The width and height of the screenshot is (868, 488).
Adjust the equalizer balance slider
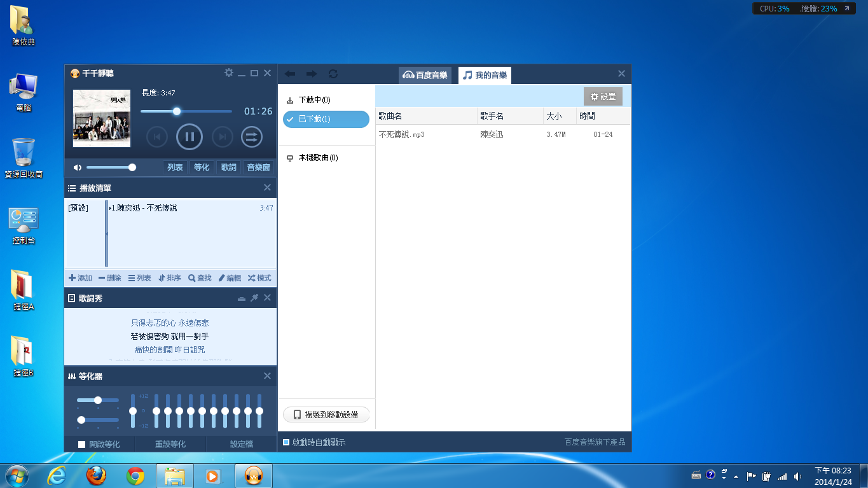98,400
